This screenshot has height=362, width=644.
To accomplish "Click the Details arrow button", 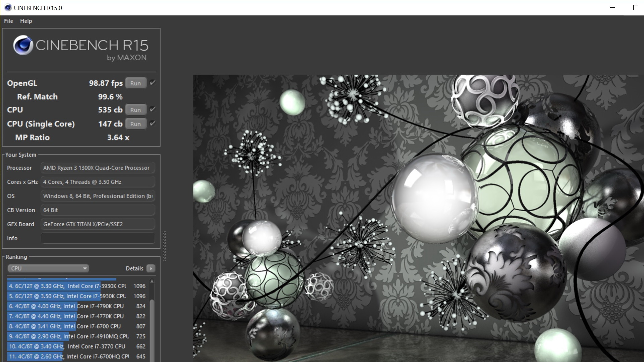I will (x=151, y=268).
